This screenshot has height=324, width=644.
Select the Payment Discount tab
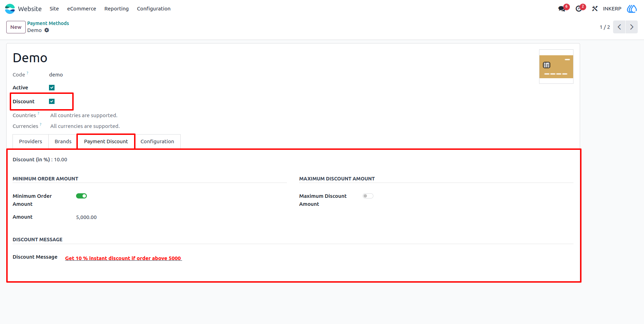coord(106,141)
